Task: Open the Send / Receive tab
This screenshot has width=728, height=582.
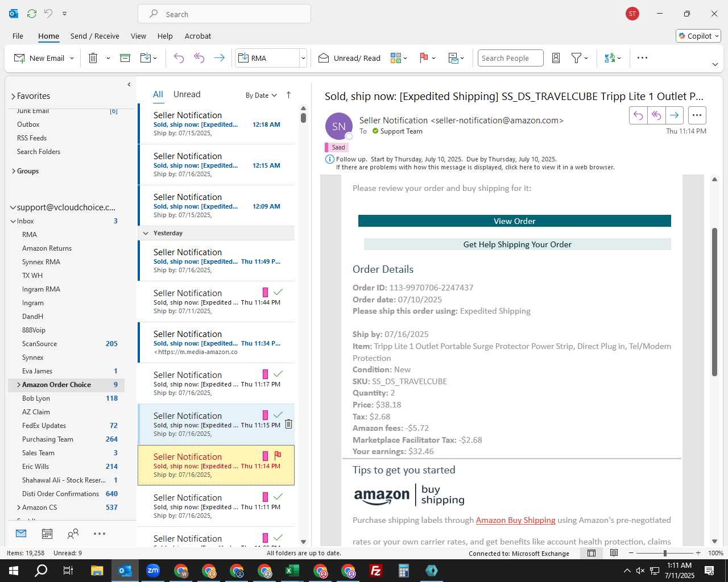Action: tap(95, 36)
